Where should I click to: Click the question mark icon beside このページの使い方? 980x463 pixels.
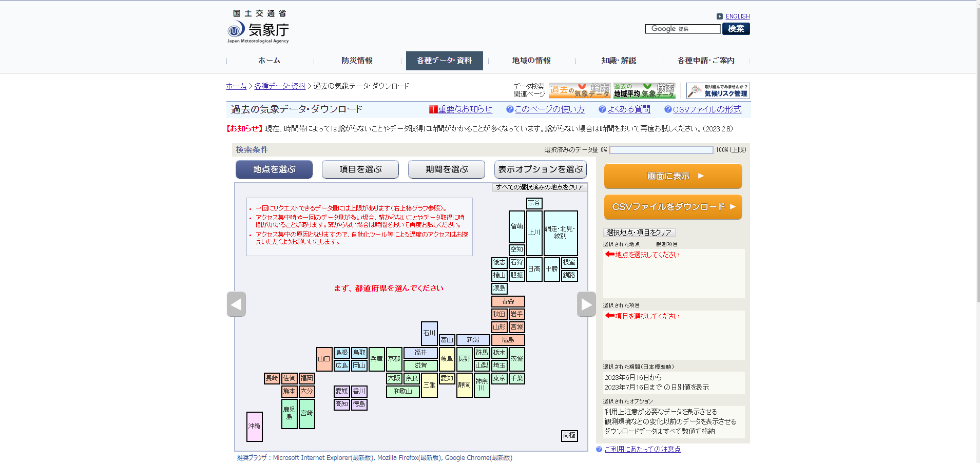tap(510, 109)
